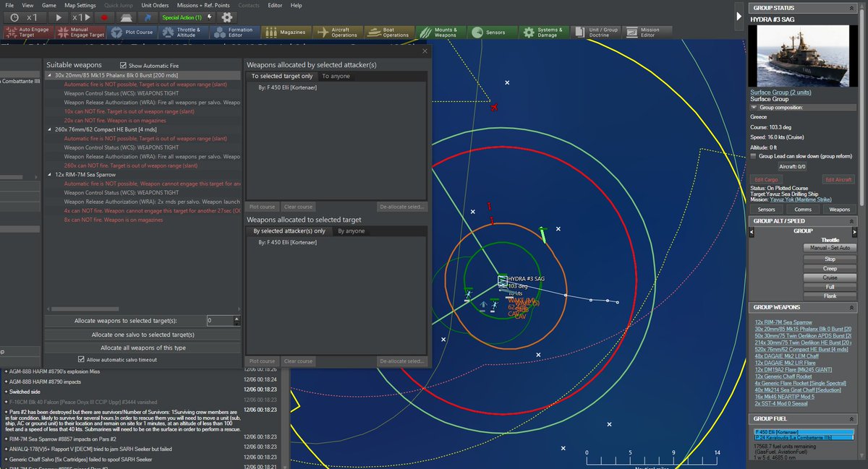This screenshot has width=868, height=469.
Task: Collapse the 12x RIM-7M Sea Sparrow entry
Action: pyautogui.click(x=50, y=175)
